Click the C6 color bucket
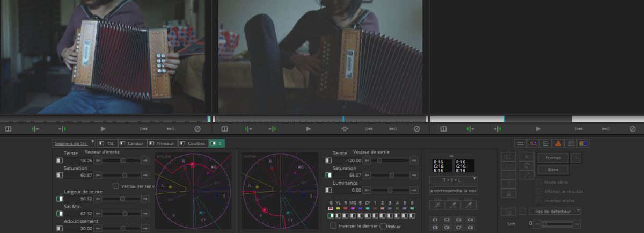644x233 pixels. [x=448, y=228]
